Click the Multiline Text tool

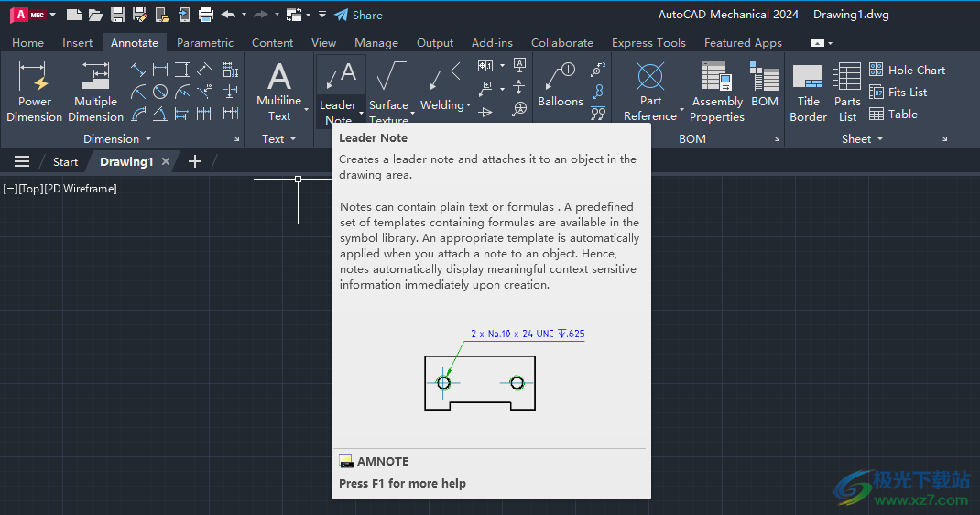click(278, 92)
